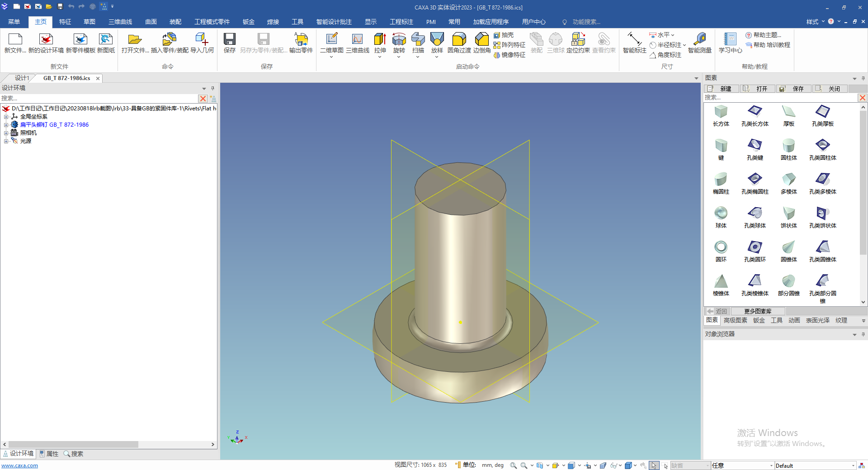The image size is (868, 470).
Task: Switch to the 草图 ribbon tab
Action: [90, 22]
